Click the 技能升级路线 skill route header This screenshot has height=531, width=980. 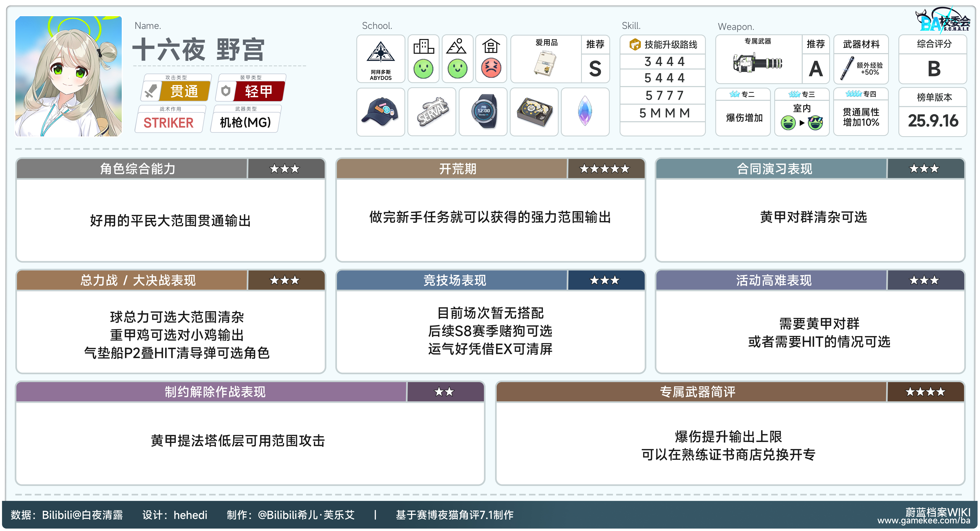click(x=663, y=45)
